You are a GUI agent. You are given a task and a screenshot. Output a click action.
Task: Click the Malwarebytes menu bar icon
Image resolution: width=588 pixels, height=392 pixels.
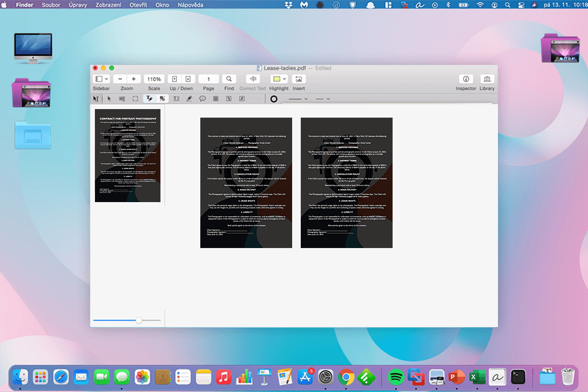304,5
